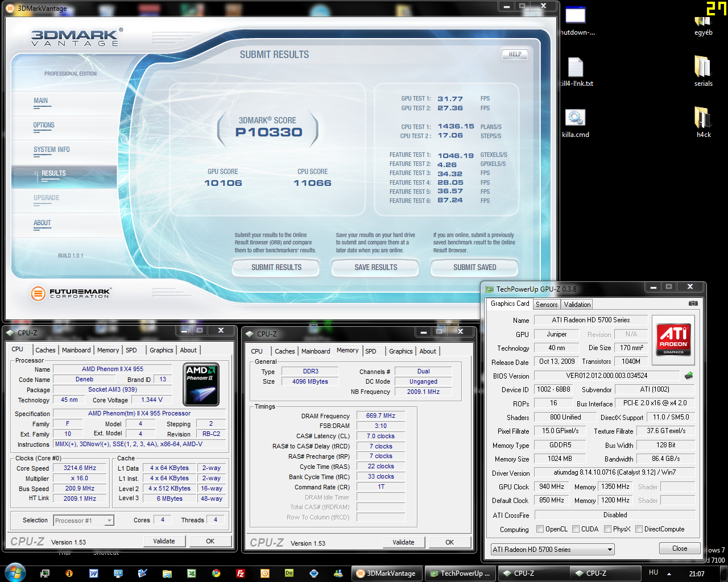
Task: Take a GPU-Z screenshot with camera icon
Action: coord(693,304)
